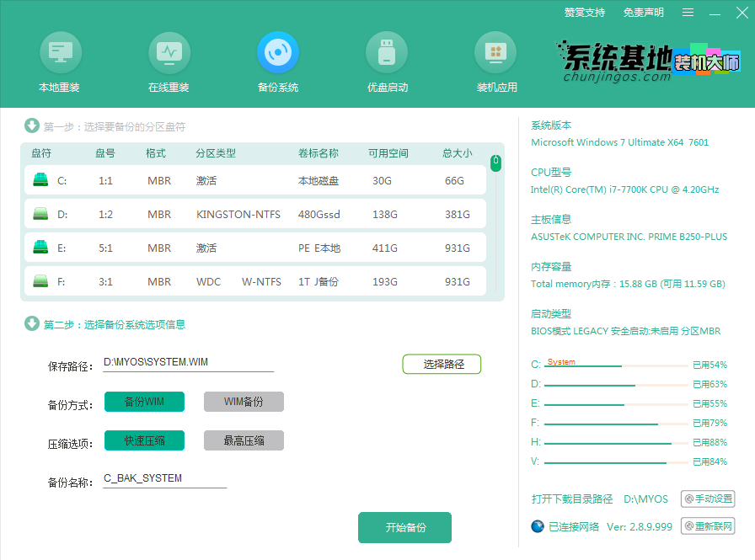755x560 pixels.
Task: Click the 选择路径 choose path button
Action: tap(442, 364)
